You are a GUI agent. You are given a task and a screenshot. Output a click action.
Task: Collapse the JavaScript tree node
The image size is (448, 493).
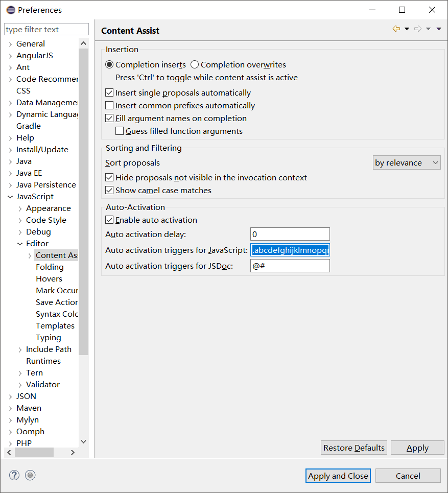coord(10,197)
